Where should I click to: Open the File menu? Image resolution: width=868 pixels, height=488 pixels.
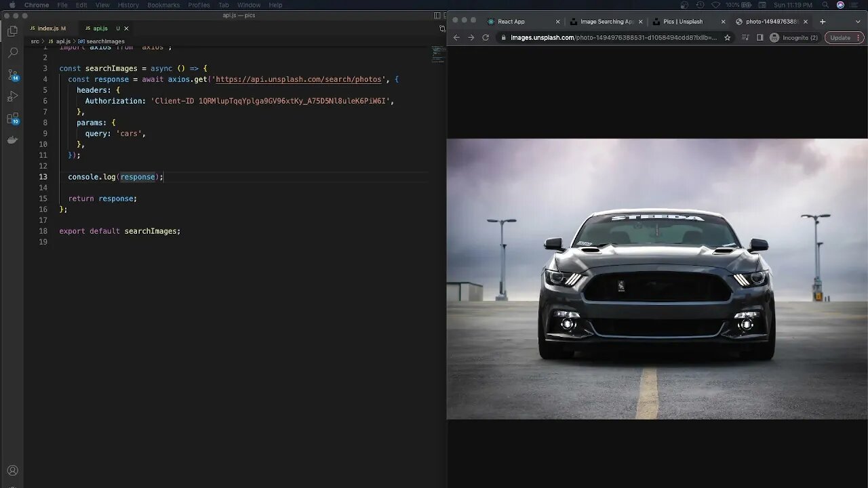click(62, 5)
